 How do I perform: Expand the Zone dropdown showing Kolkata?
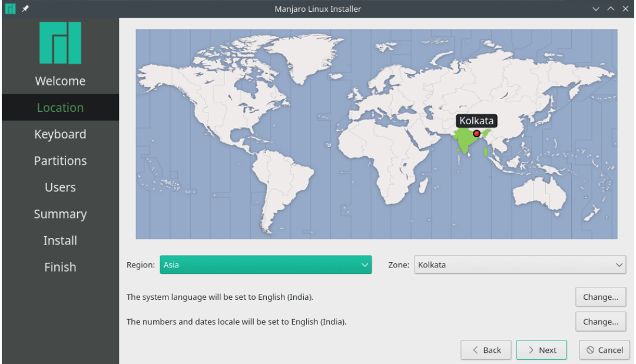(x=520, y=265)
